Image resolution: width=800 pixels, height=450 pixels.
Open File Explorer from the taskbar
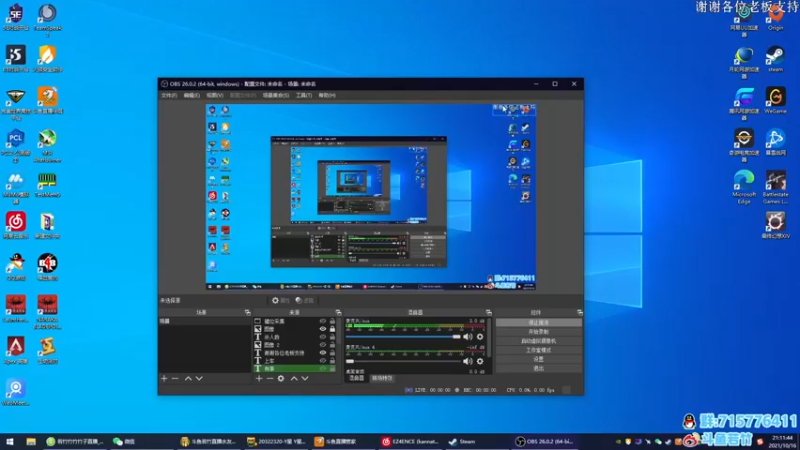pyautogui.click(x=31, y=441)
